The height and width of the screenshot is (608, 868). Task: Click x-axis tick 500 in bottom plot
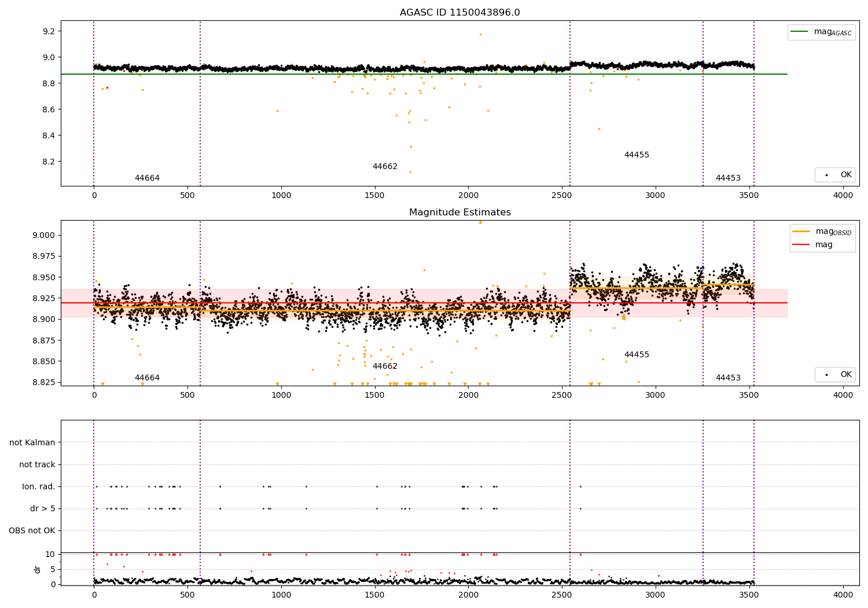[187, 595]
